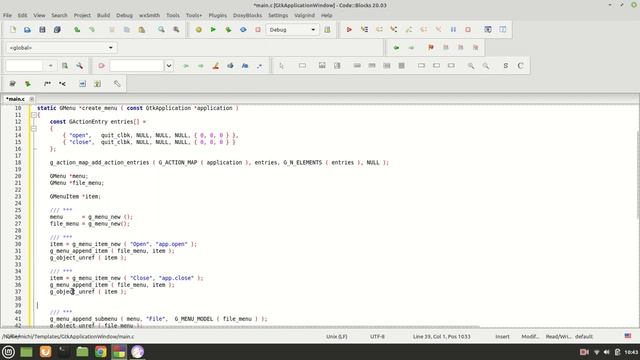This screenshot has width=640, height=360.
Task: Save the current file with floppy icon
Action: [x=42, y=29]
